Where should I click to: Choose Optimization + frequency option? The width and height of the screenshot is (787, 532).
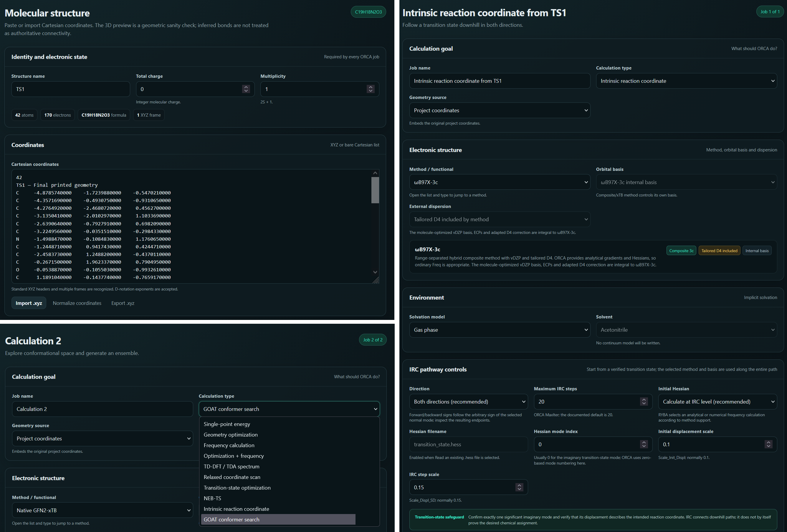[278, 456]
